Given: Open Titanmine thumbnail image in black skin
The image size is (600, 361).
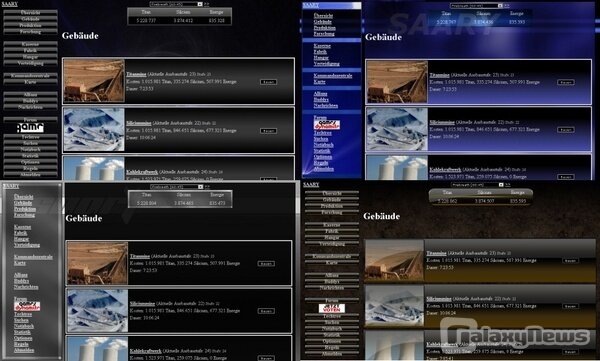Looking at the screenshot, I should click(x=94, y=81).
